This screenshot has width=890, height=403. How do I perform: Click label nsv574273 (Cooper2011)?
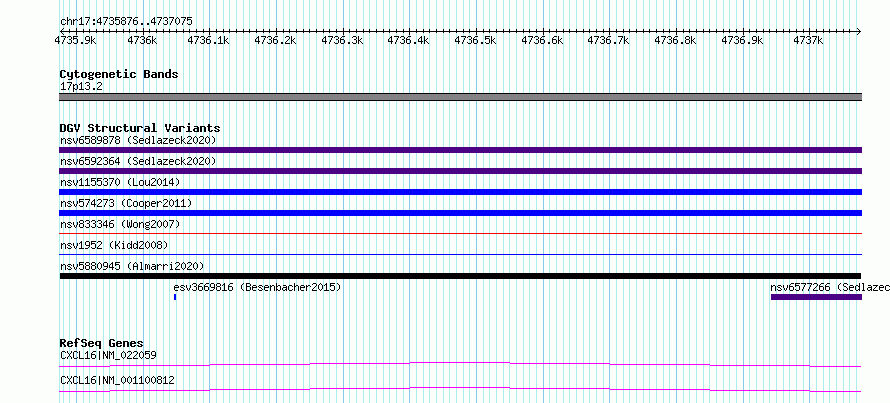pyautogui.click(x=126, y=203)
